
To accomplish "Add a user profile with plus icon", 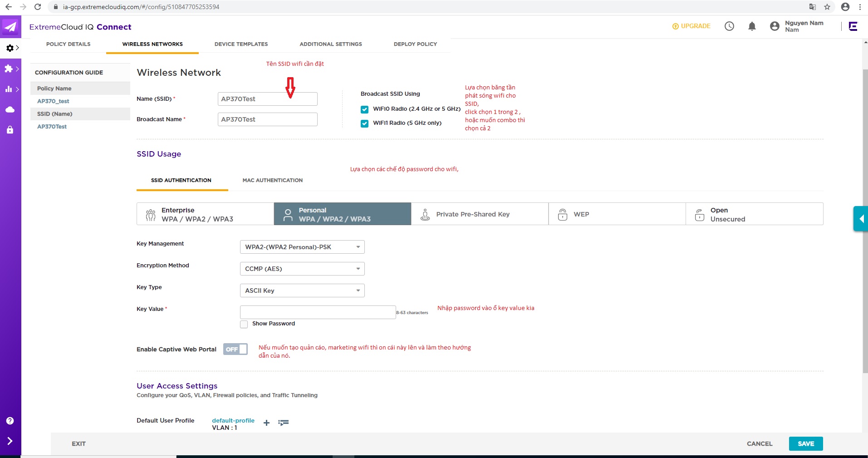I will (266, 423).
